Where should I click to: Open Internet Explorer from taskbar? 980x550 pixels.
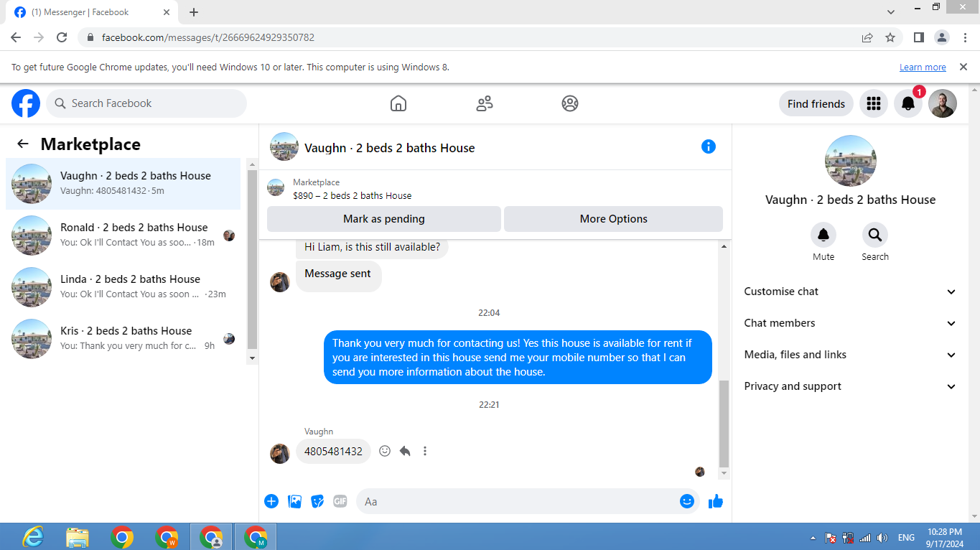click(33, 537)
